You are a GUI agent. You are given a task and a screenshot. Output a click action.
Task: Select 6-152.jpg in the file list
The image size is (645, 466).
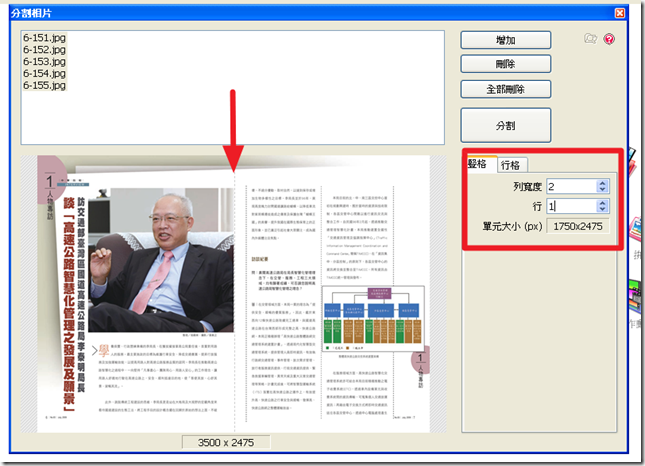pyautogui.click(x=44, y=50)
